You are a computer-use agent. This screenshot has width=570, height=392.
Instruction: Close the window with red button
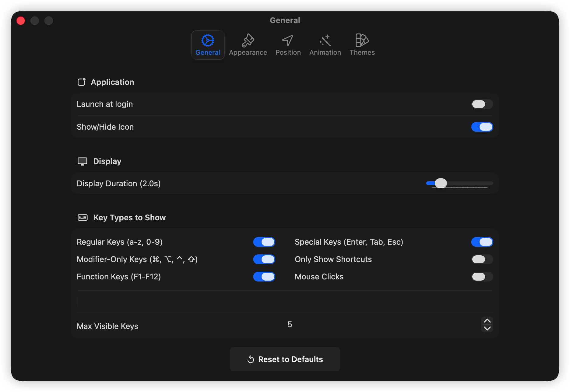click(21, 21)
